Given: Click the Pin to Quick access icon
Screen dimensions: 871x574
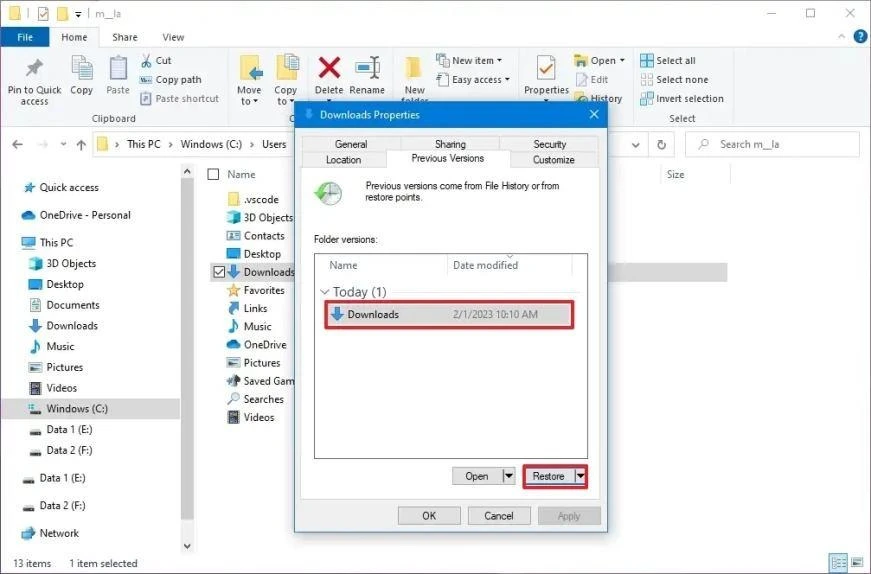Looking at the screenshot, I should [x=34, y=68].
